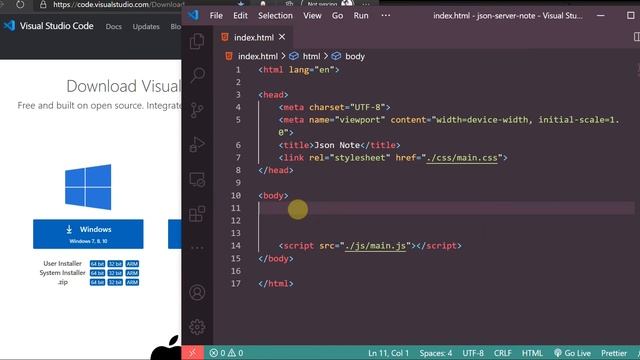The height and width of the screenshot is (360, 640).
Task: Download System Installer 32 bit
Action: tap(115, 273)
